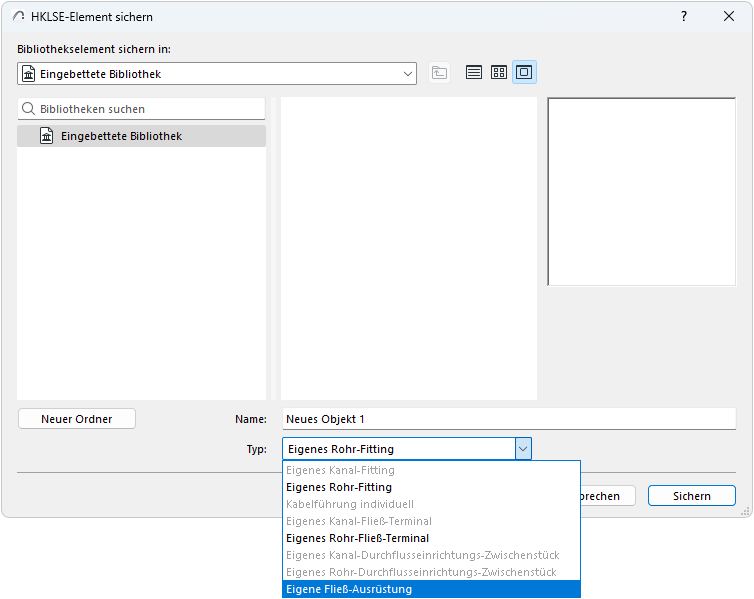The width and height of the screenshot is (754, 599).
Task: Pick Eigenes Rohr-Fließ-Terminal type
Action: 431,538
